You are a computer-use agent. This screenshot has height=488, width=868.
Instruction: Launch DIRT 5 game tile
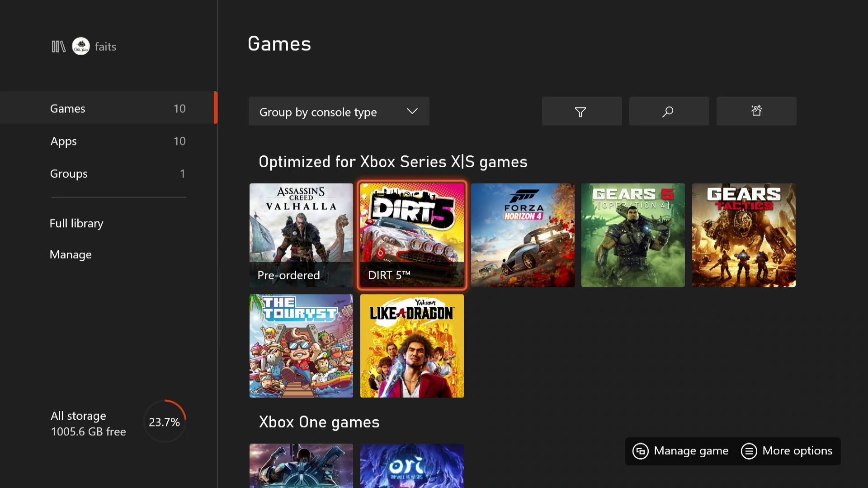pyautogui.click(x=412, y=235)
